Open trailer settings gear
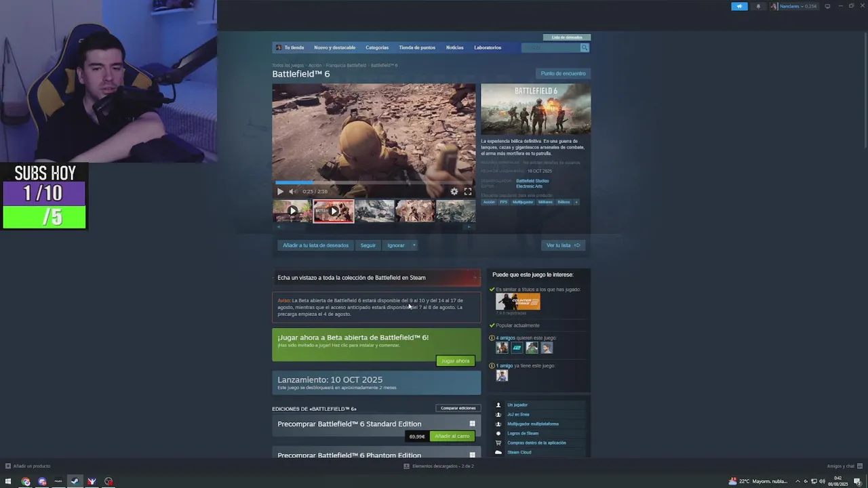 (454, 192)
